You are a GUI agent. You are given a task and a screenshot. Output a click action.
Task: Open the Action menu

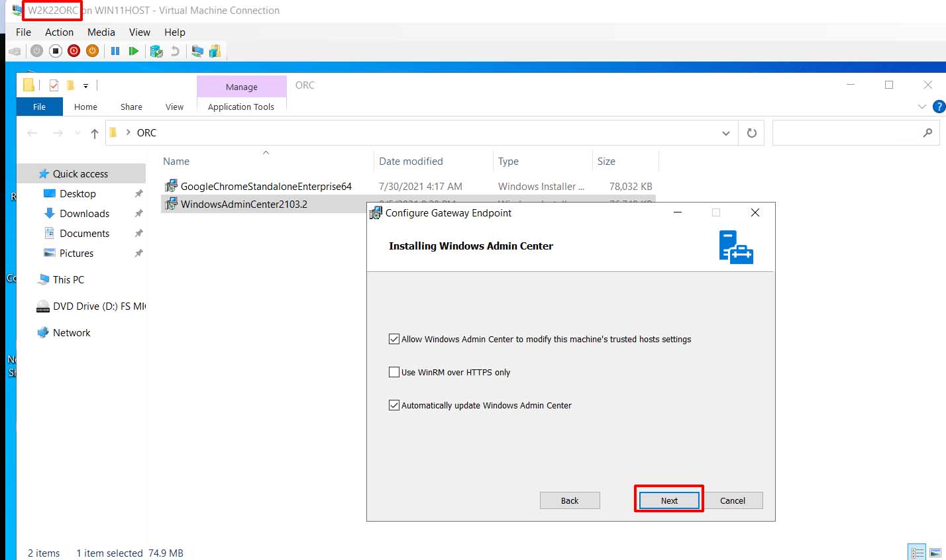(59, 32)
